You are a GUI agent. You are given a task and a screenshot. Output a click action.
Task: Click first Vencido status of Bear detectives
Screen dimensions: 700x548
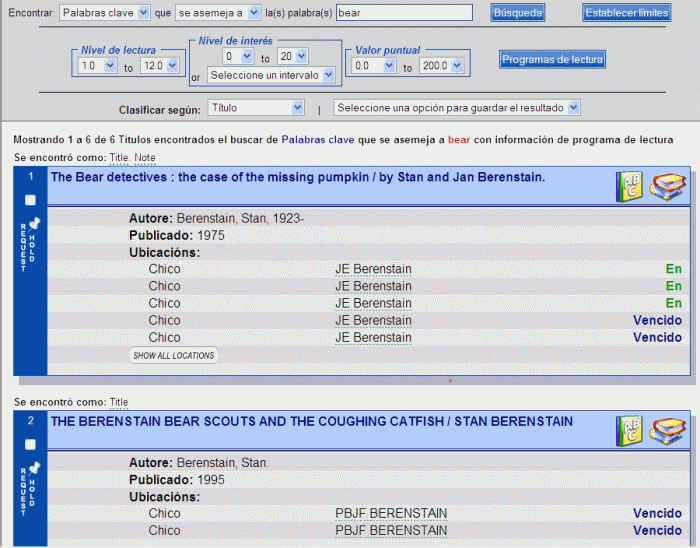pos(657,320)
